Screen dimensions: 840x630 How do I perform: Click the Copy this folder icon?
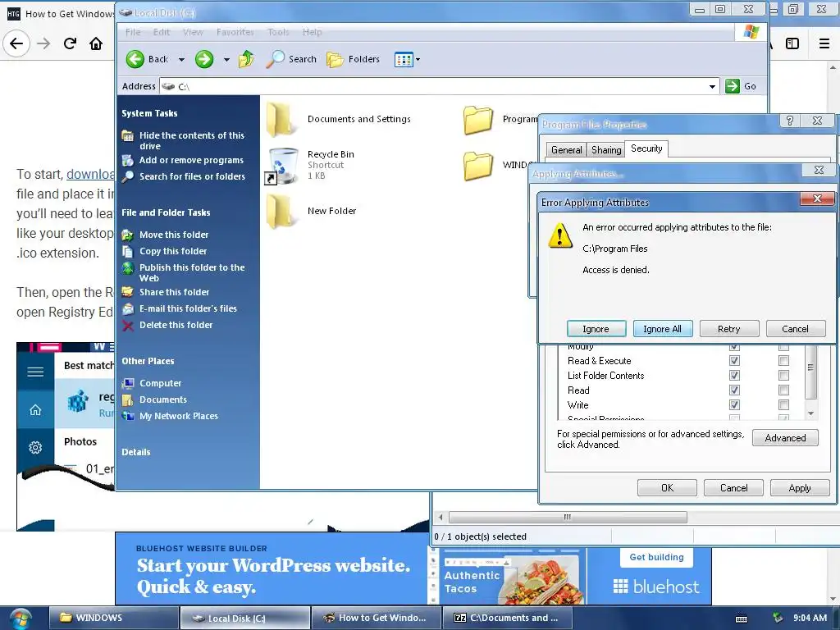127,251
